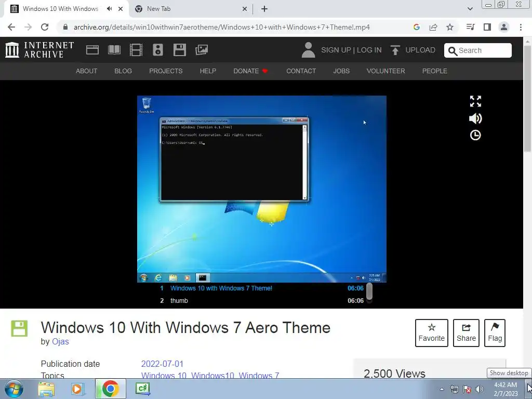
Task: Click the clock playback speed icon
Action: (475, 135)
